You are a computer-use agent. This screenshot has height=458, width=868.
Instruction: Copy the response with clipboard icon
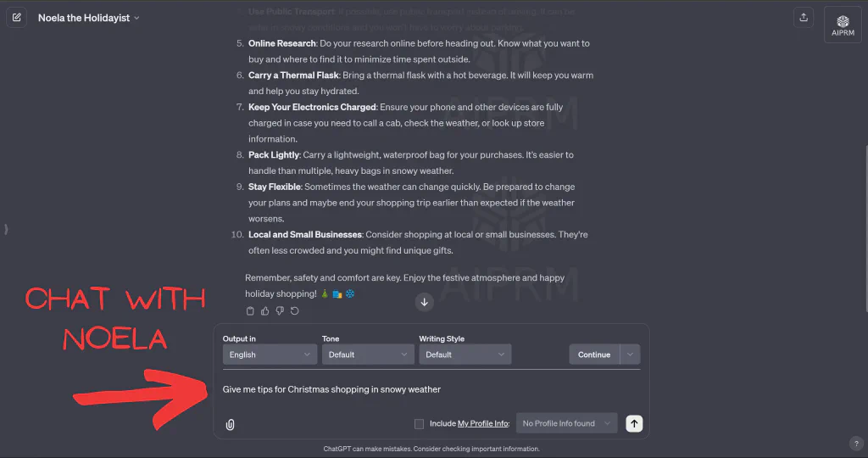click(x=250, y=311)
